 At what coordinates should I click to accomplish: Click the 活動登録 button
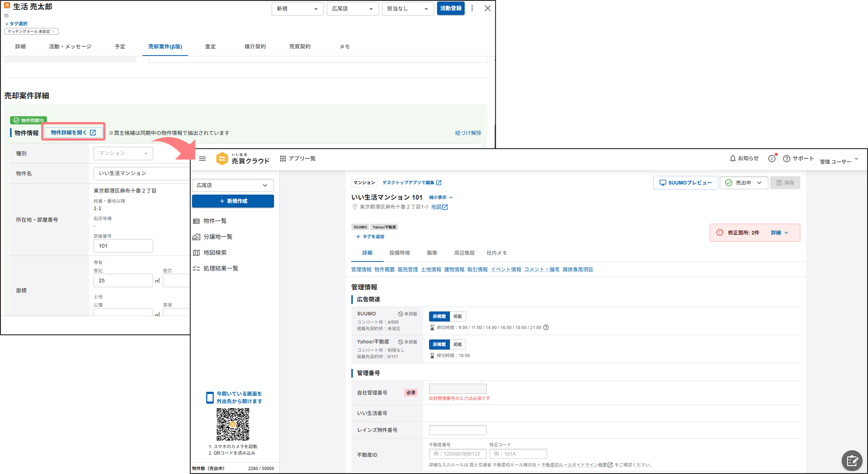[451, 8]
